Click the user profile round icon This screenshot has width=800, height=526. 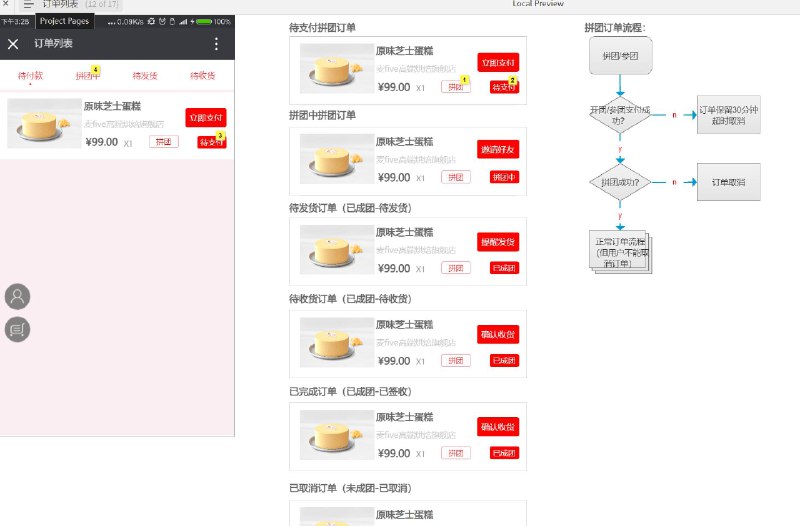tap(17, 296)
